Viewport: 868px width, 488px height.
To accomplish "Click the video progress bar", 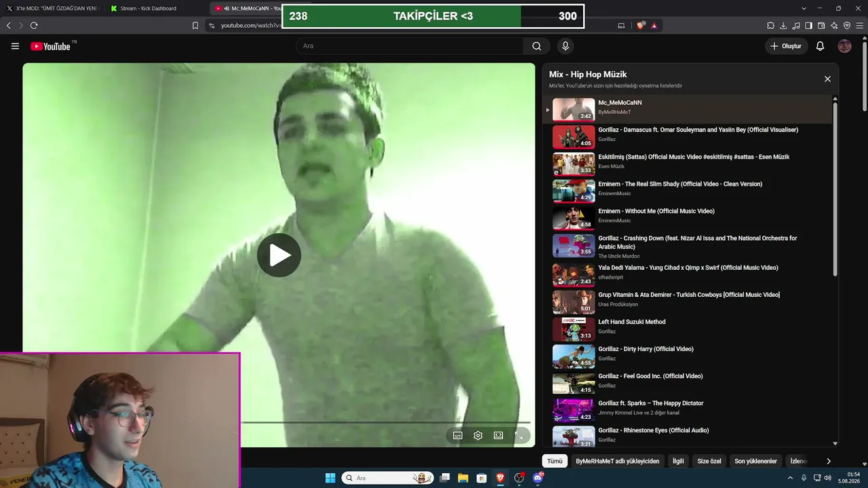I will pyautogui.click(x=385, y=422).
